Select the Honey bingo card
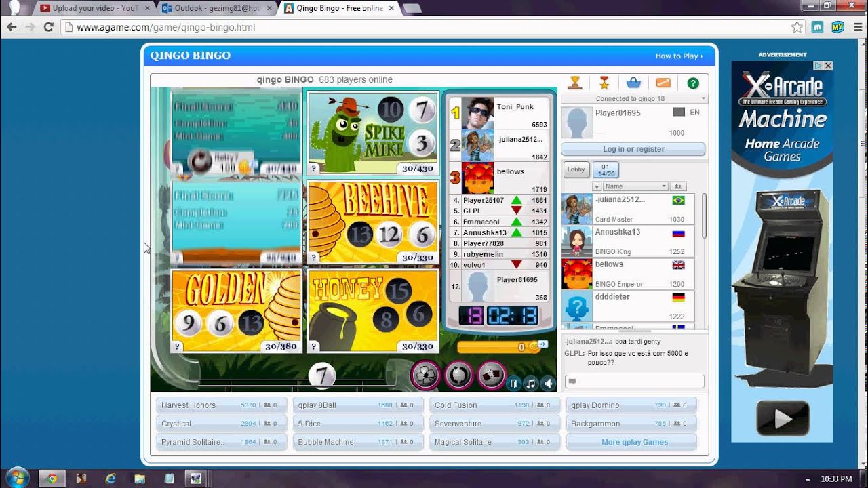The height and width of the screenshot is (488, 868). tap(373, 310)
